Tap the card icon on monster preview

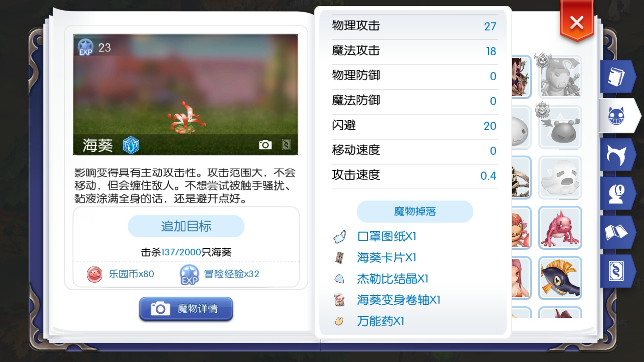click(x=286, y=145)
